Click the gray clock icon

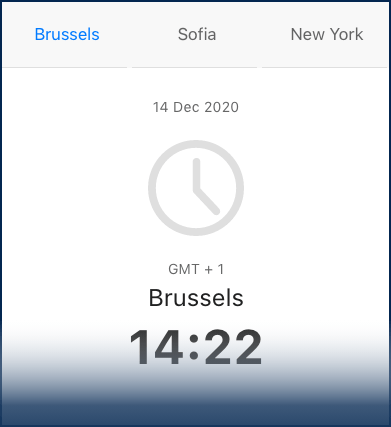point(196,188)
